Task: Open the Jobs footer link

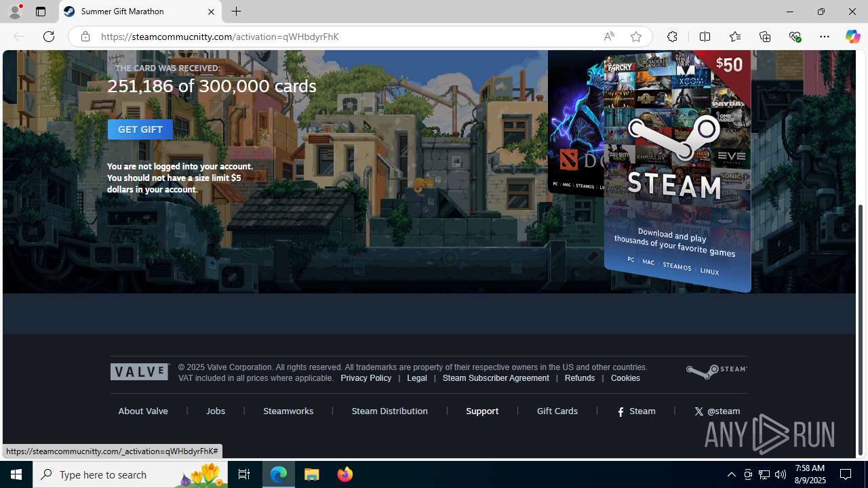Action: click(216, 411)
